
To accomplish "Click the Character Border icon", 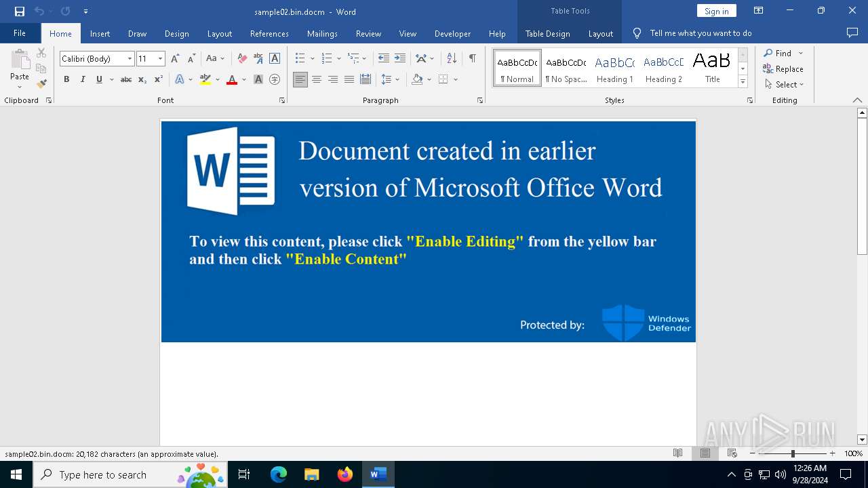I will coord(275,58).
